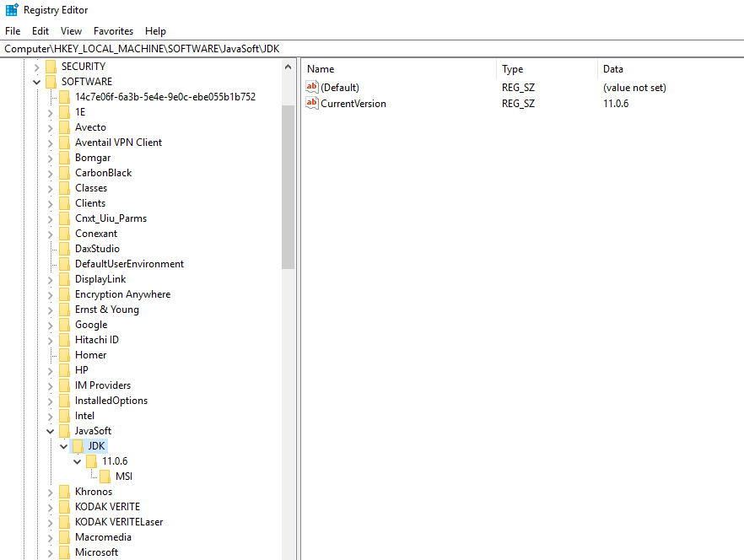Image resolution: width=744 pixels, height=560 pixels.
Task: Click the Clients folder icon
Action: 64,203
